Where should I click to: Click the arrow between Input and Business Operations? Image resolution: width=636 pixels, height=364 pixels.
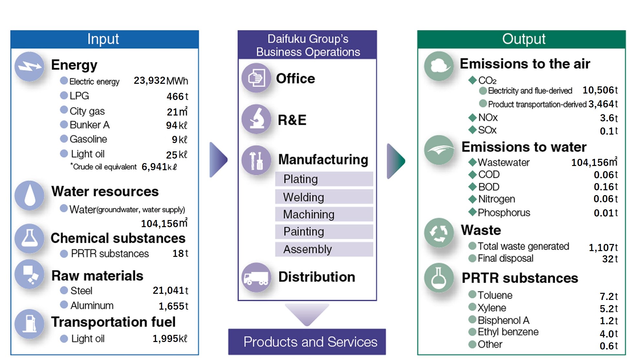[218, 160]
